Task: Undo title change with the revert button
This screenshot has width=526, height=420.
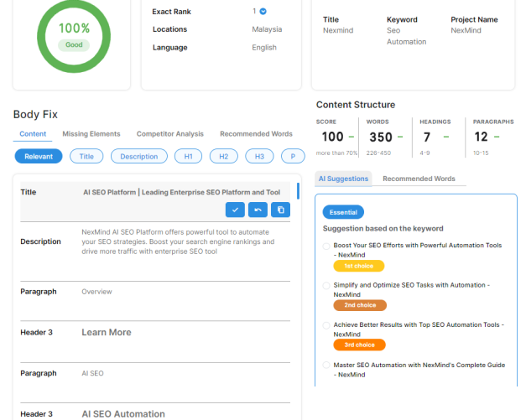Action: coord(258,210)
